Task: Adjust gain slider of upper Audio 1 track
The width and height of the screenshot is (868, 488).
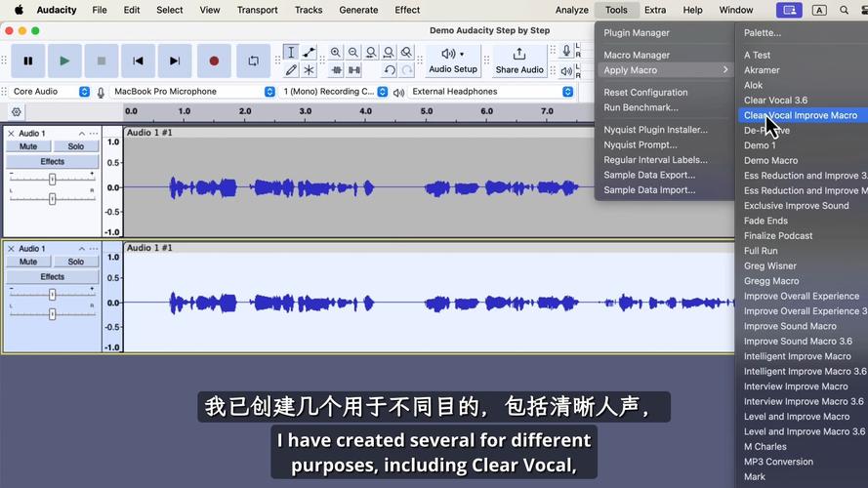Action: click(52, 179)
